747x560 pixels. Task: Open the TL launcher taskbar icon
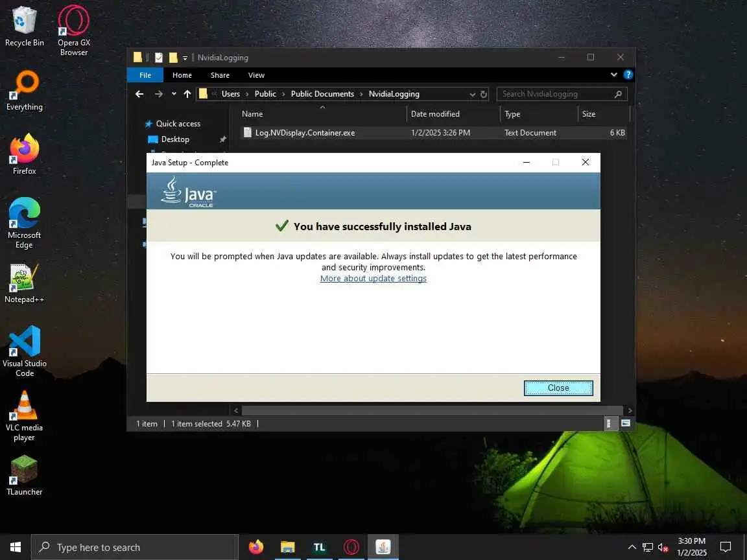point(319,547)
